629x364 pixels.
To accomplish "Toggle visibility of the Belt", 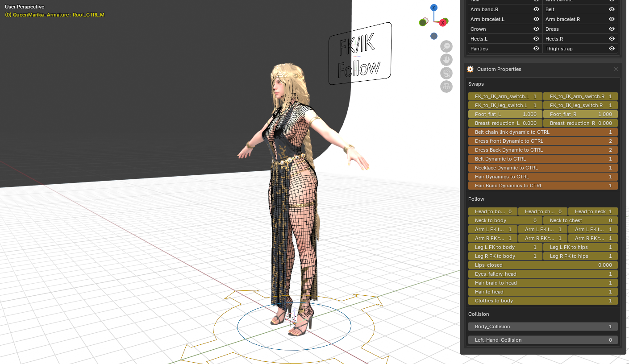I will point(612,9).
